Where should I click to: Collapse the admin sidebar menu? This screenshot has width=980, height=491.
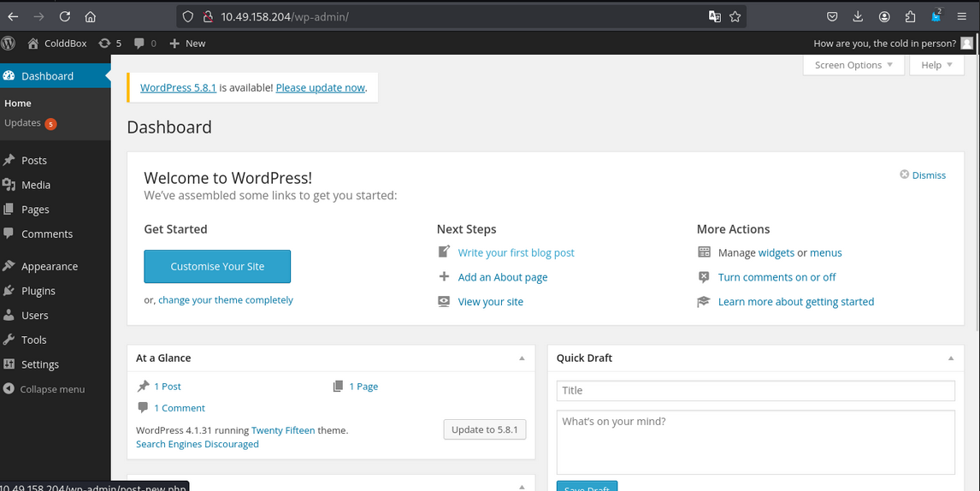44,389
